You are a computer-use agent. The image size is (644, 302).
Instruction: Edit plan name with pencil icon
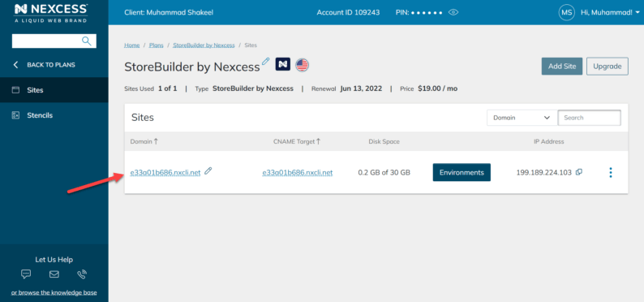pyautogui.click(x=266, y=61)
